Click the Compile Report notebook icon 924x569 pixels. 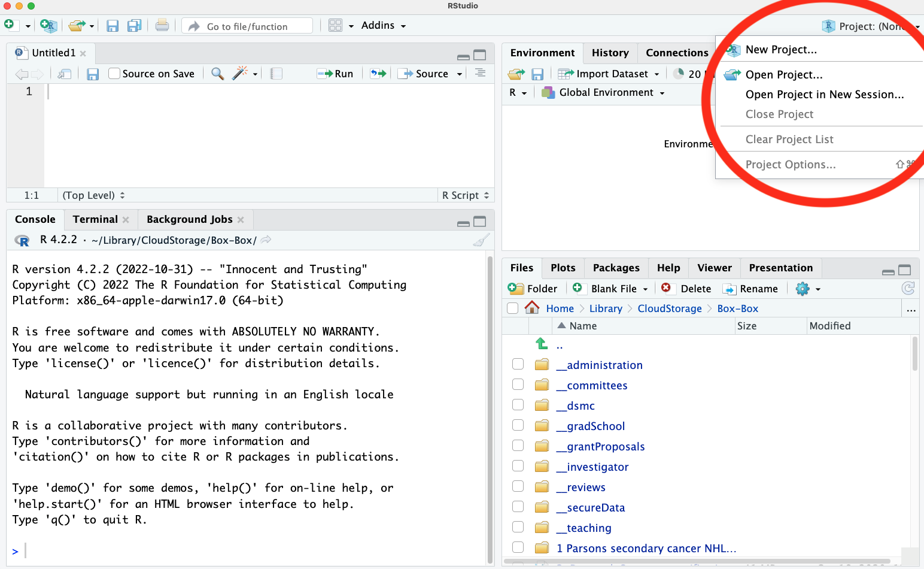tap(276, 74)
